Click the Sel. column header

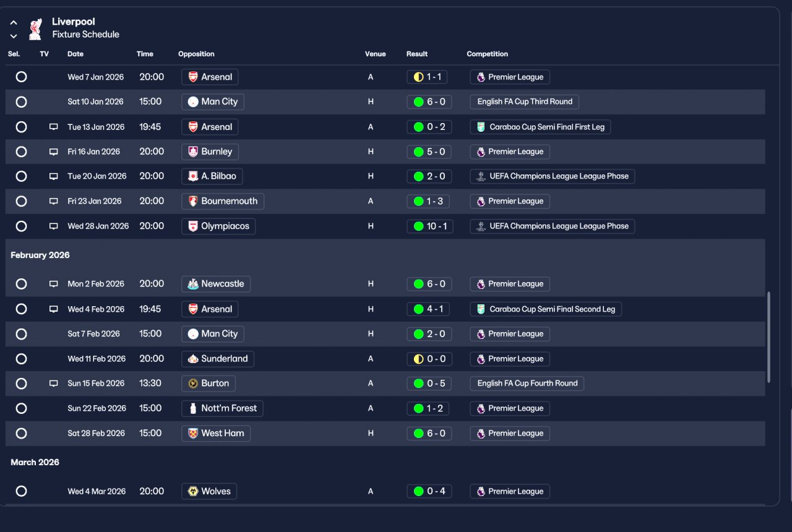(x=14, y=54)
